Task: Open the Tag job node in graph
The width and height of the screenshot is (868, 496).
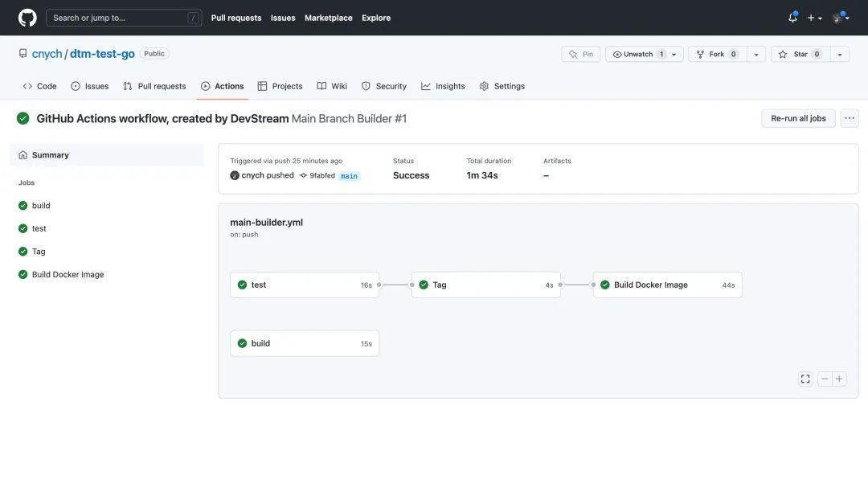Action: coord(486,285)
